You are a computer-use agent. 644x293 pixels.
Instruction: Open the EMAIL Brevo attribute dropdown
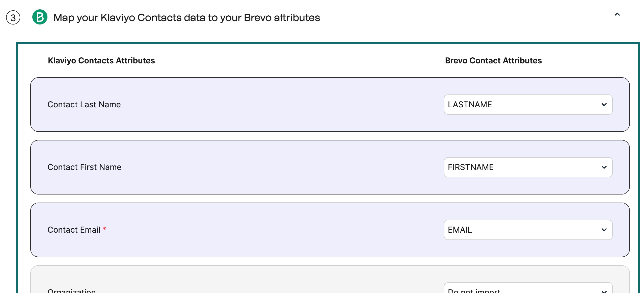pos(528,230)
